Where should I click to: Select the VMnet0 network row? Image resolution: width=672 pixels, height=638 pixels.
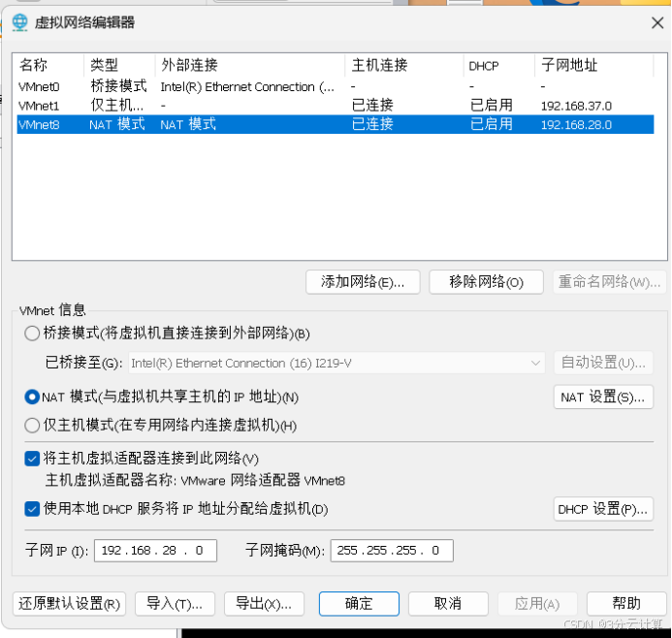tap(336, 86)
